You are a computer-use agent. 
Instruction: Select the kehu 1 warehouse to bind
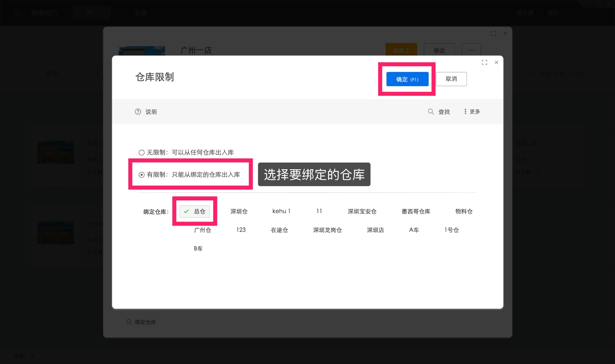pos(281,211)
